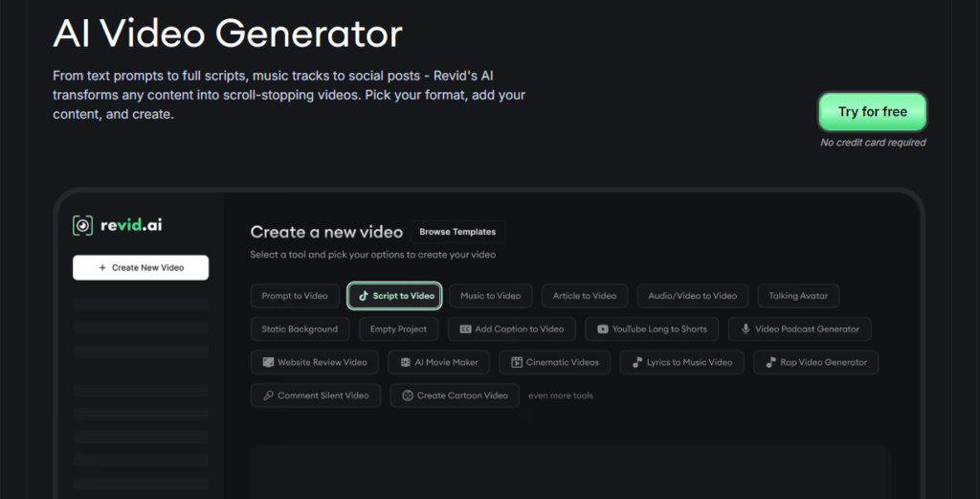Click Create New Video in sidebar

[141, 267]
